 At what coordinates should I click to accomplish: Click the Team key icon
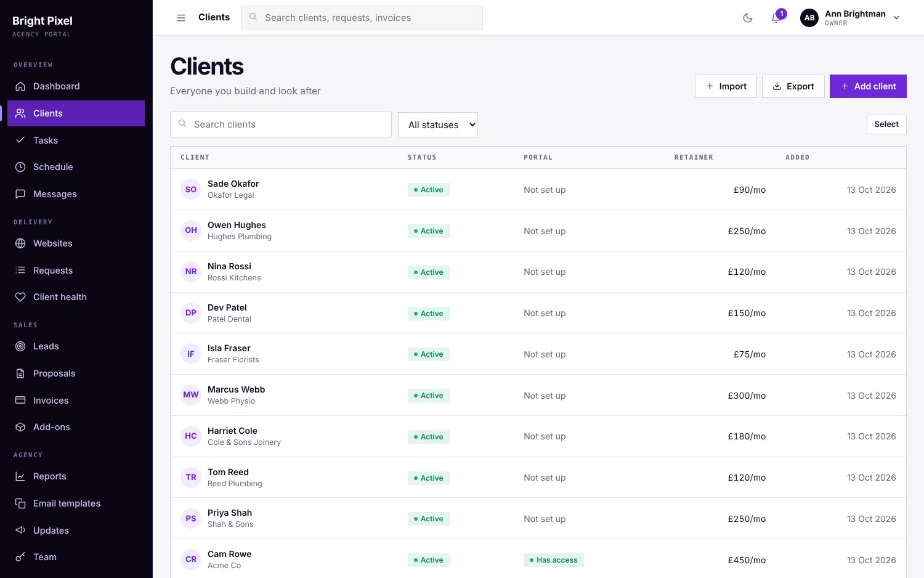(20, 557)
